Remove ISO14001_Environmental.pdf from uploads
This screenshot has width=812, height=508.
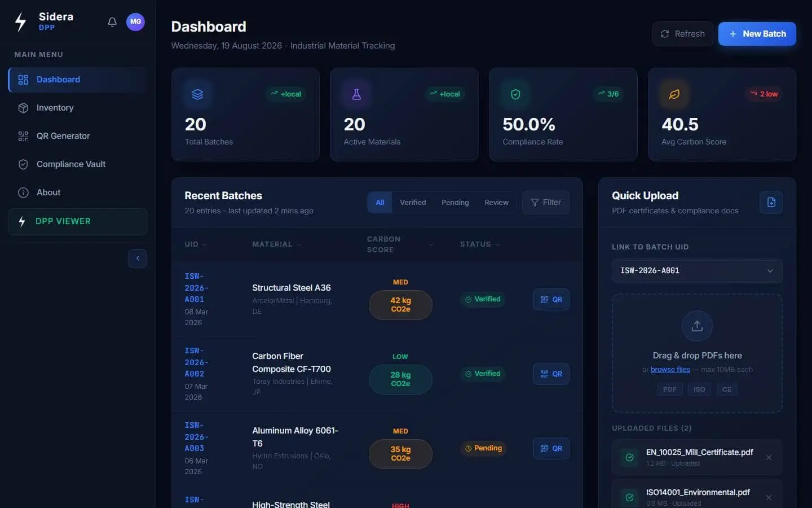coord(769,498)
